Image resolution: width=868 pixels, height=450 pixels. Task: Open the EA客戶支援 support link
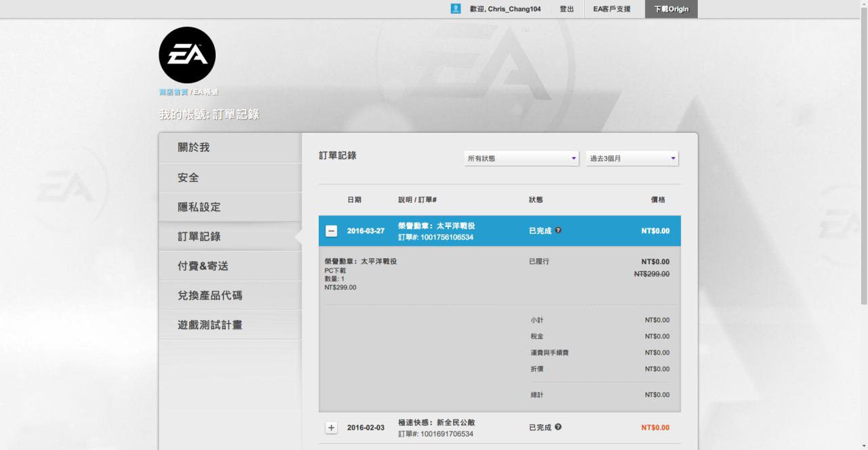tap(612, 9)
